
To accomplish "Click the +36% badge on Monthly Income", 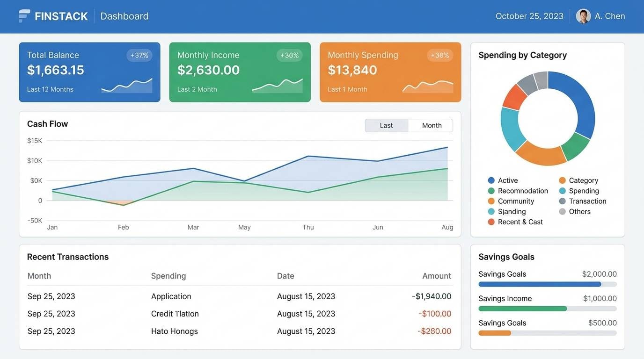I will pyautogui.click(x=289, y=55).
